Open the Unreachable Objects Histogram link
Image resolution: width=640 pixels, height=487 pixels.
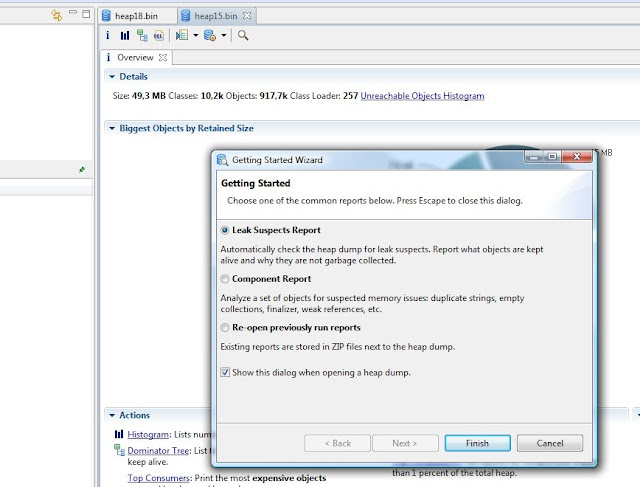pyautogui.click(x=422, y=96)
